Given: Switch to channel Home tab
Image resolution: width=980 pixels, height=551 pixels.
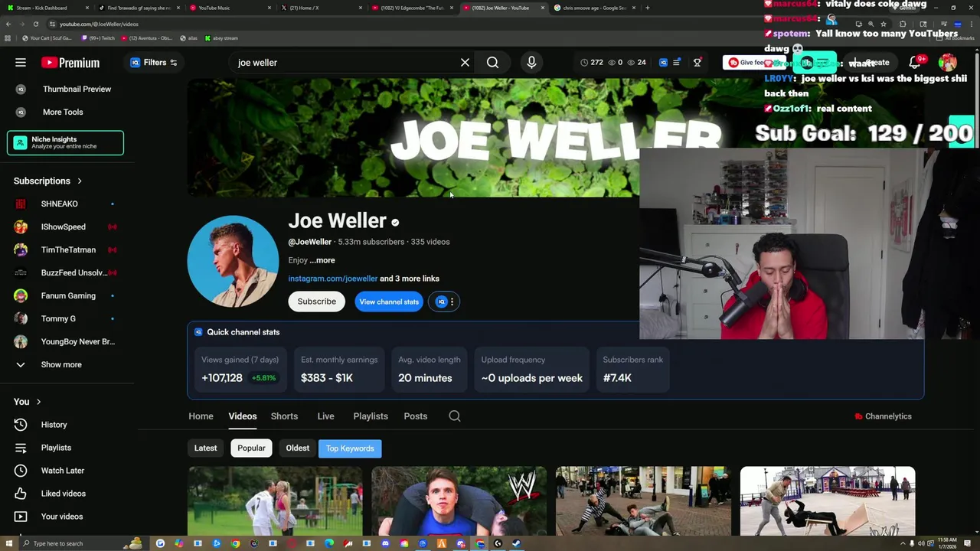Looking at the screenshot, I should (x=201, y=416).
